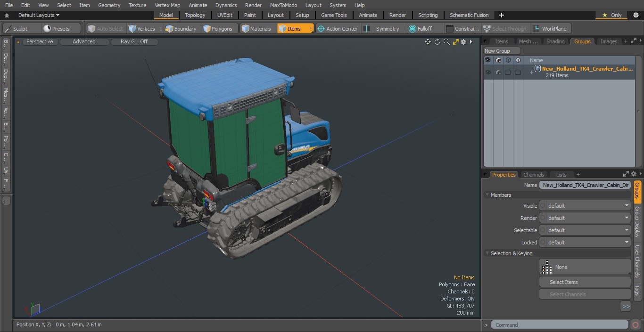This screenshot has width=644, height=332.
Task: Open the Selectable dropdown in Members
Action: coord(588,230)
